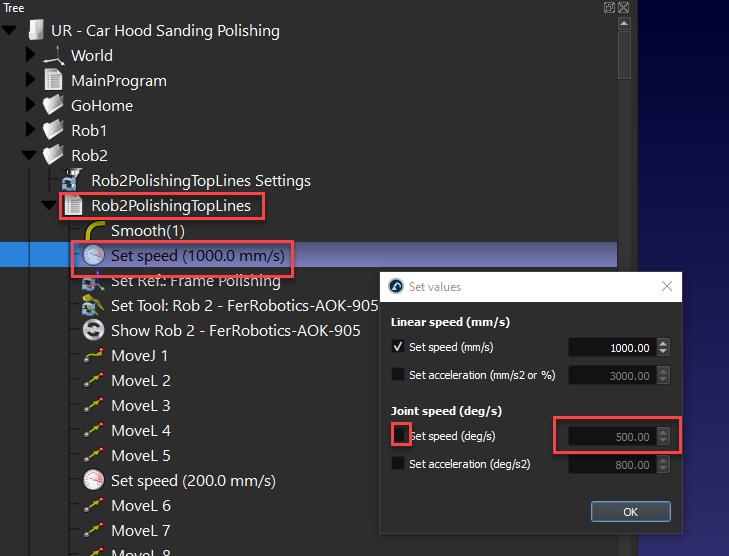The width and height of the screenshot is (729, 556).
Task: Click the MoveL 4 linear move icon
Action: 93,430
